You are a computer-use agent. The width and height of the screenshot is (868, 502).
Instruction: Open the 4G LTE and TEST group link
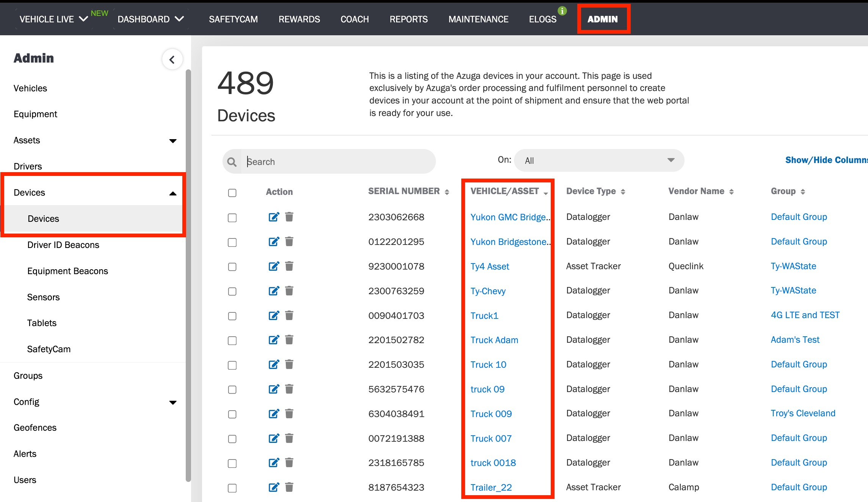(805, 315)
